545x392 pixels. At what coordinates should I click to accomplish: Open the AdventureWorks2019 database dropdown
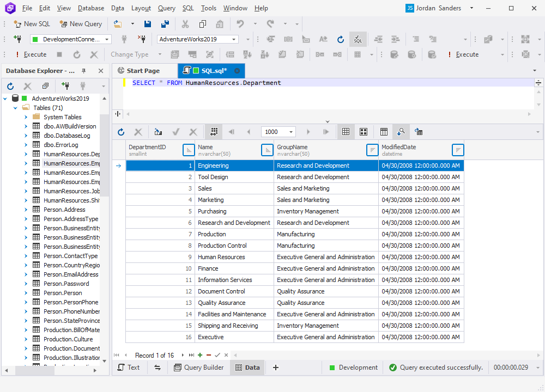(234, 39)
